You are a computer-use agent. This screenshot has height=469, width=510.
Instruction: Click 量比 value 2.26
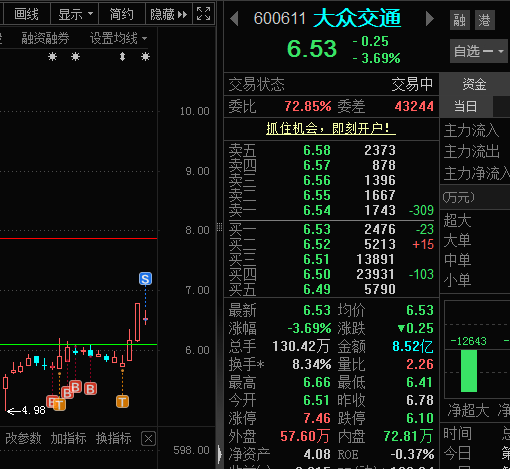420,364
